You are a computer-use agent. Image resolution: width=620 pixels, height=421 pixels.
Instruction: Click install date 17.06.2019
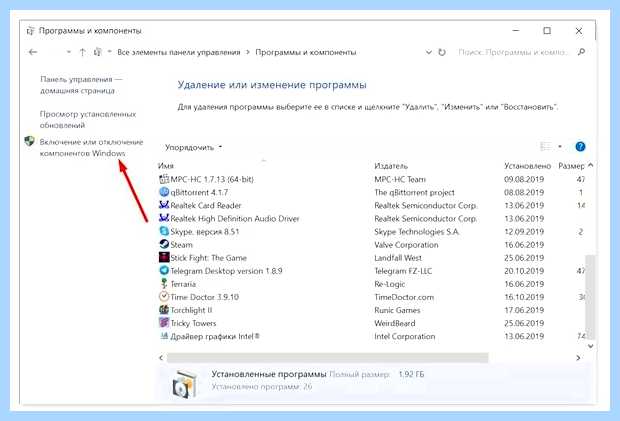coord(524,310)
